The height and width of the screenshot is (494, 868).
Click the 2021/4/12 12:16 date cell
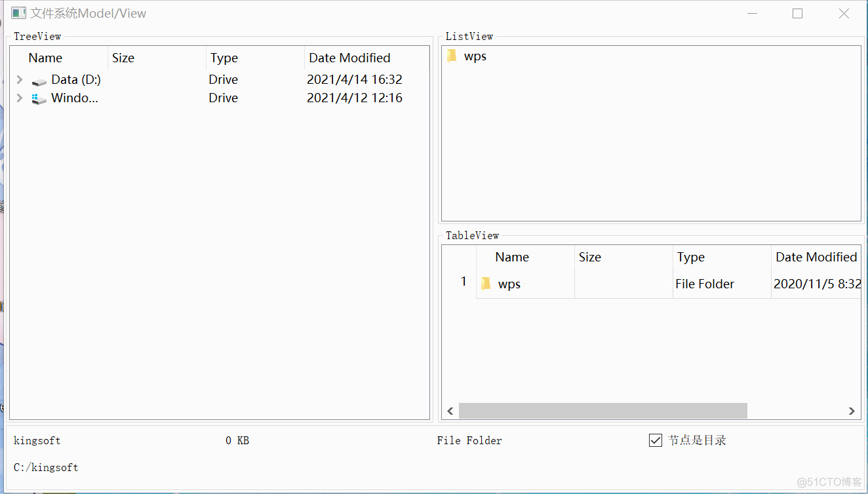click(355, 98)
